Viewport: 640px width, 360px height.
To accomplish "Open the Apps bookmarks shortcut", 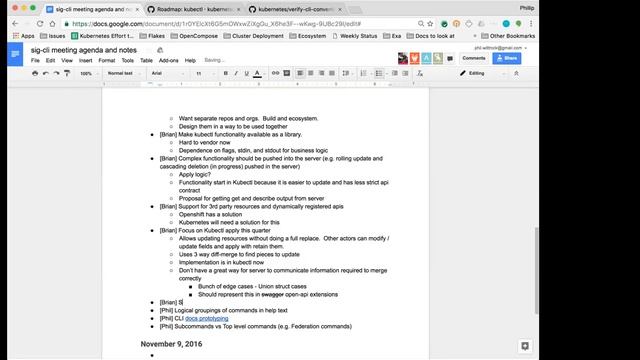I will 23,36.
